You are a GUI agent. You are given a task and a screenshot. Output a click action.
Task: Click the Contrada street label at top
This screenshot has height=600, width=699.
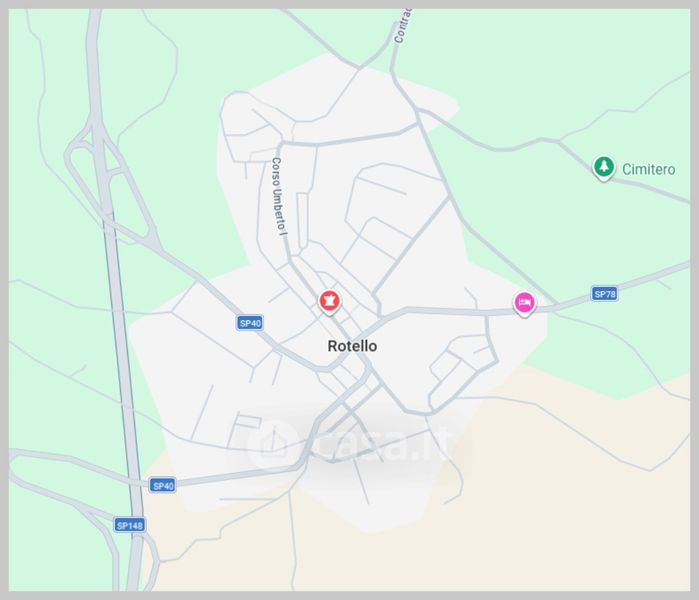coord(403,26)
